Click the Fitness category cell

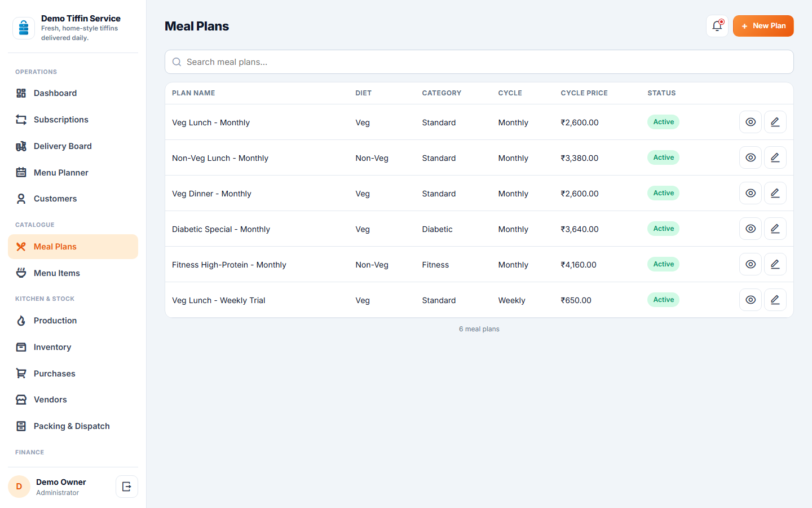[x=435, y=265]
